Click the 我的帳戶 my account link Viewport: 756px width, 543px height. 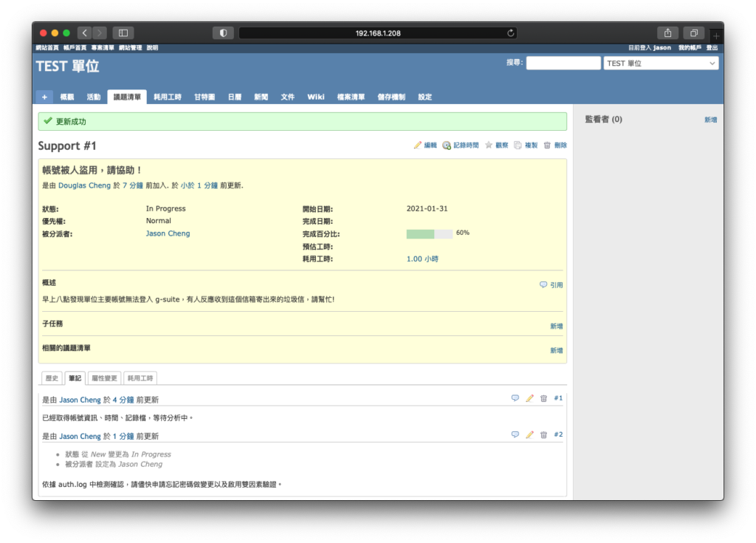tap(690, 48)
